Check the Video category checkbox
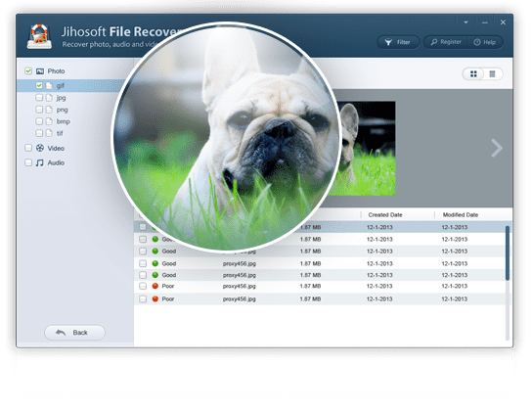This screenshot has width=532, height=411. click(28, 148)
